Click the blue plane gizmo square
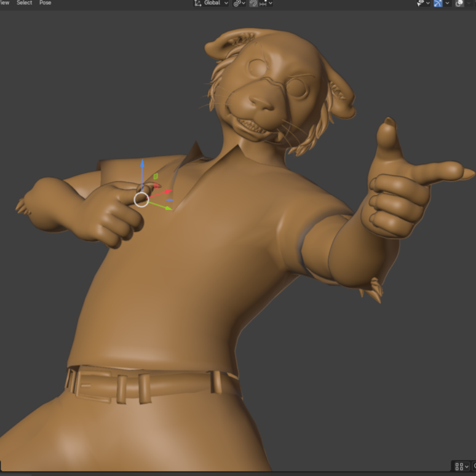The image size is (476, 476). pyautogui.click(x=170, y=200)
